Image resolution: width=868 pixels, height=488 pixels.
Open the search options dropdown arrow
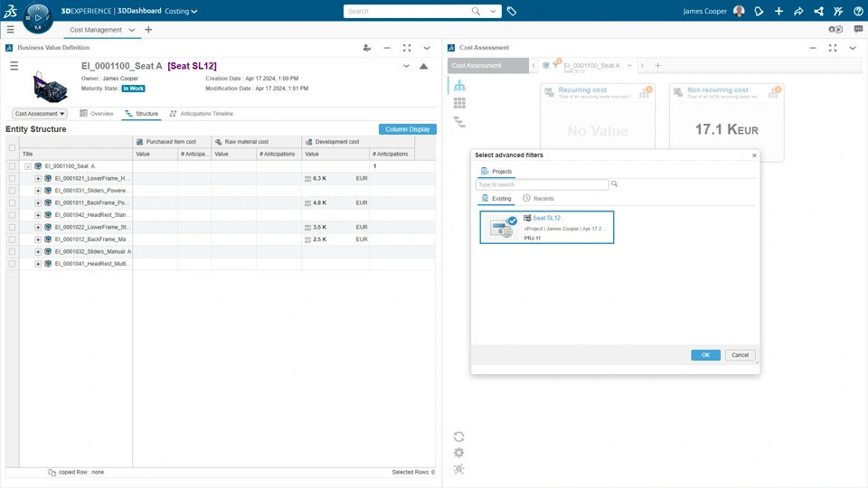click(493, 11)
